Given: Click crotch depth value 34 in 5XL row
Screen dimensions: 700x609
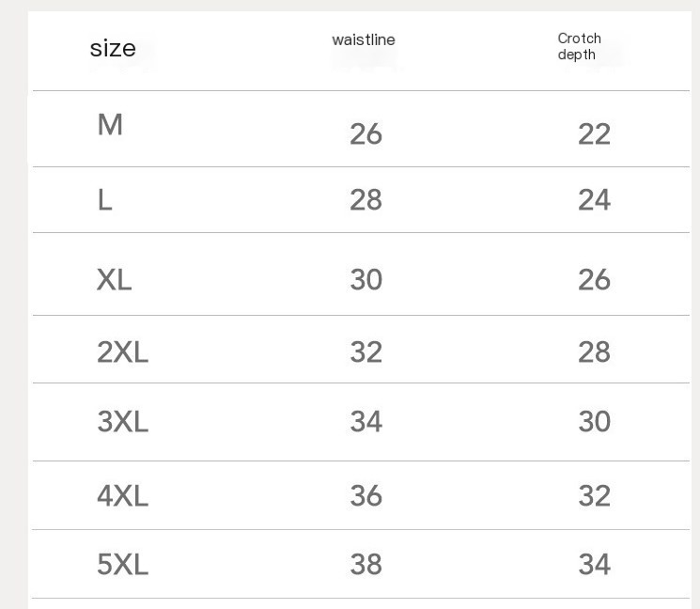Looking at the screenshot, I should tap(594, 564).
